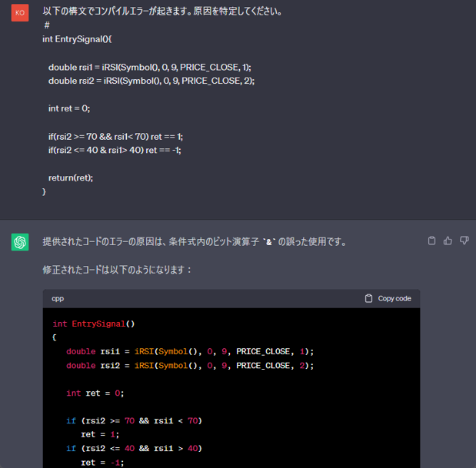Click the sentence introducing the corrected code
476x468 pixels.
117,270
